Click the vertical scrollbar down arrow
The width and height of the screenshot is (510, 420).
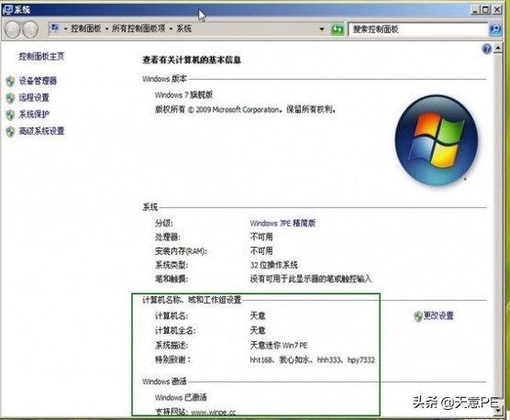point(498,411)
